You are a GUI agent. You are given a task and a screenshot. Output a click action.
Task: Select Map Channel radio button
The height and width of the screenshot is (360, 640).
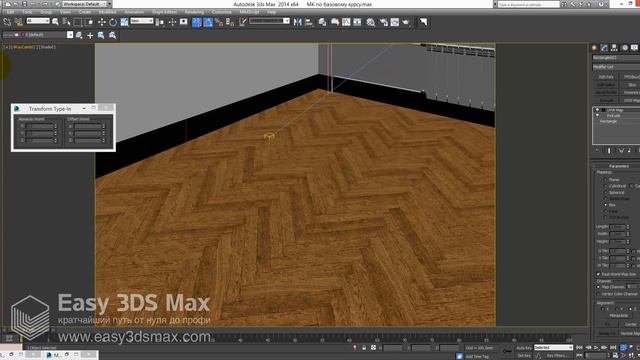click(598, 287)
